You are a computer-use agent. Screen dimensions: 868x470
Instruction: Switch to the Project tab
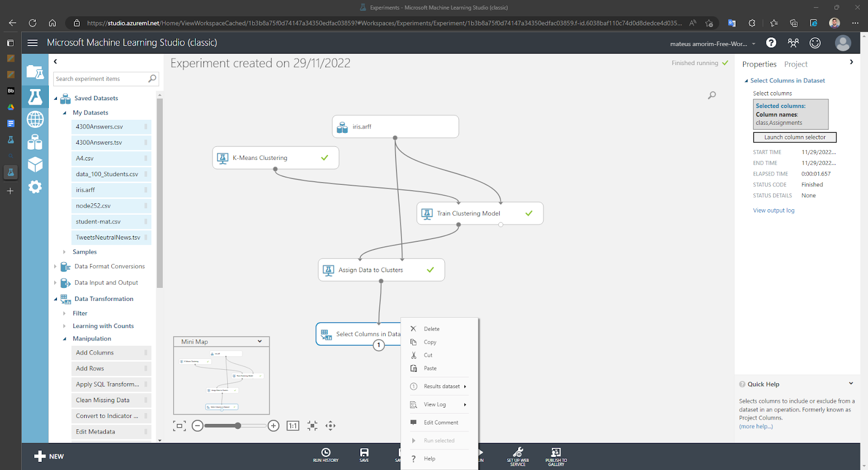(x=796, y=64)
